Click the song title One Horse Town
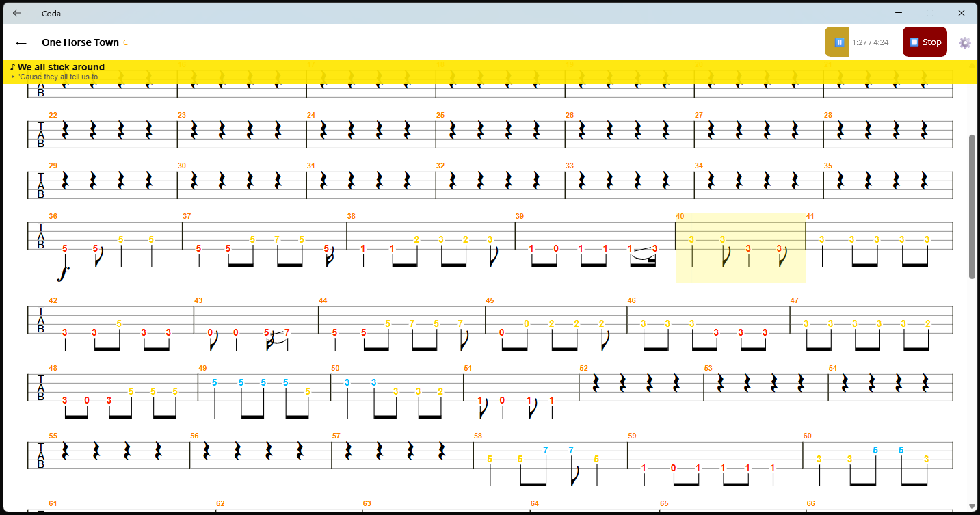The height and width of the screenshot is (515, 980). [x=80, y=42]
